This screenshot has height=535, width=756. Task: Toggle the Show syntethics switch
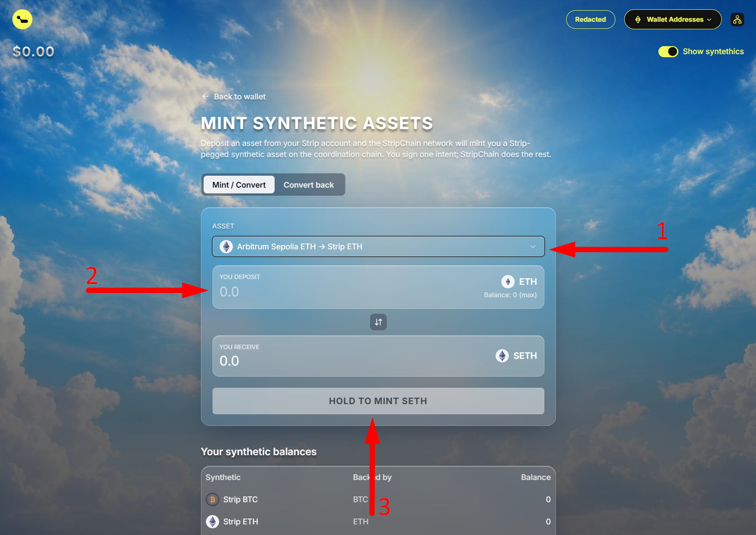[668, 51]
